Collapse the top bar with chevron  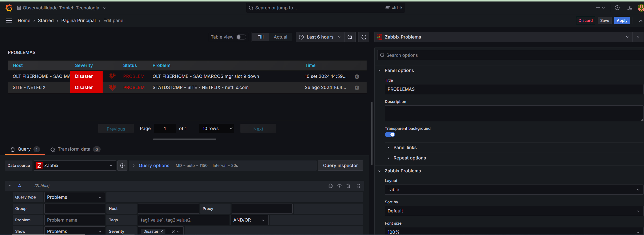(x=640, y=21)
